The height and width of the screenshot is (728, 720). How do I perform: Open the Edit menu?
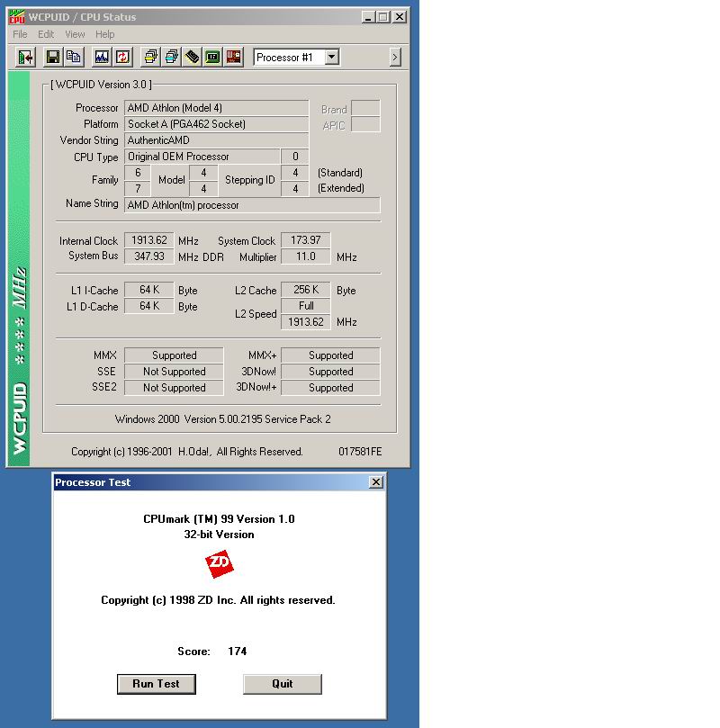pyautogui.click(x=46, y=34)
